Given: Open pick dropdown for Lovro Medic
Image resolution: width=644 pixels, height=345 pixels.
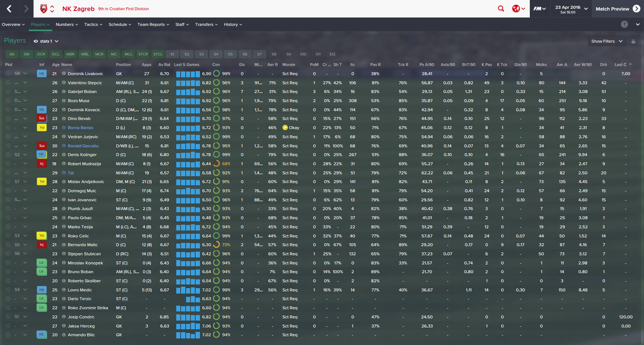Looking at the screenshot, I should 25,290.
